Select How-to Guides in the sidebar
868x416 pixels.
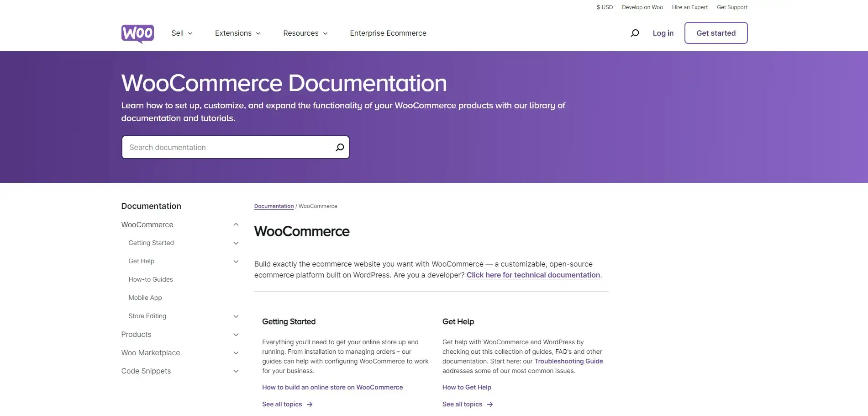[151, 279]
